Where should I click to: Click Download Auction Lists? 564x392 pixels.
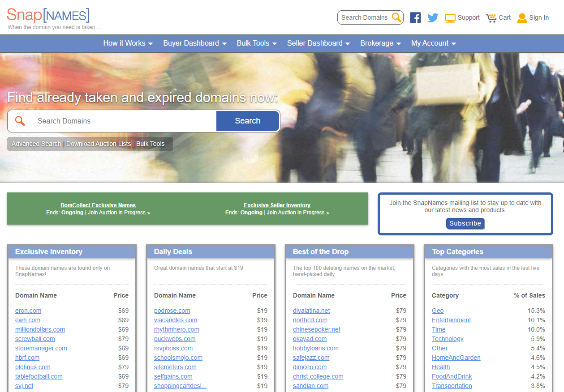point(99,144)
